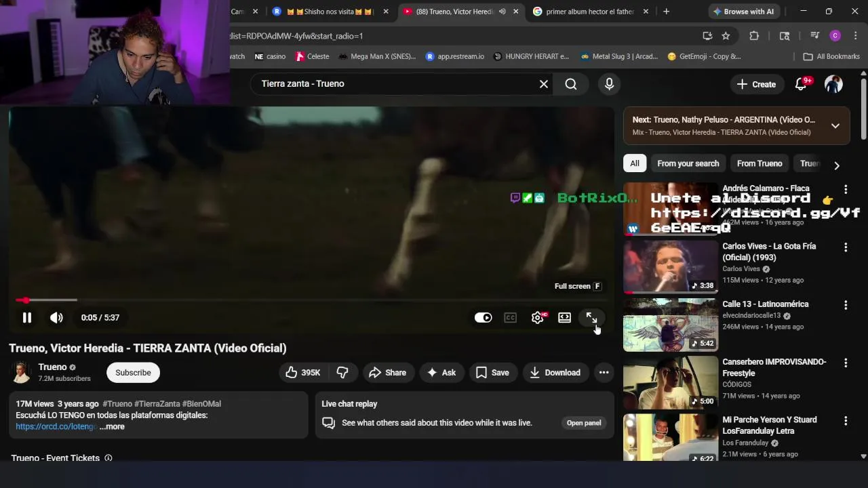This screenshot has width=868, height=488.
Task: Open GetEmoji bookmark
Action: tap(704, 56)
